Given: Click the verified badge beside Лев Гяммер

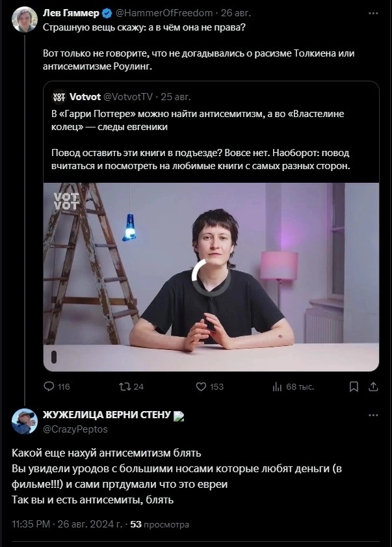Looking at the screenshot, I should click(107, 12).
